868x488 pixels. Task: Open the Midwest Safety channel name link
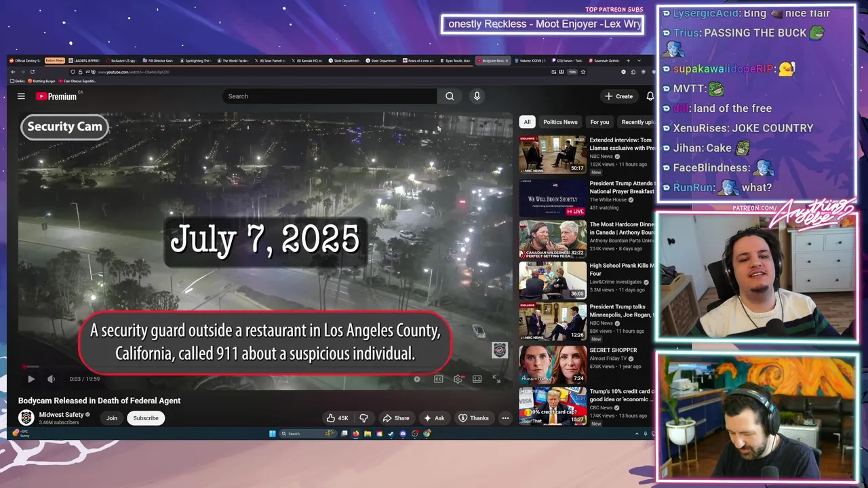click(x=62, y=415)
